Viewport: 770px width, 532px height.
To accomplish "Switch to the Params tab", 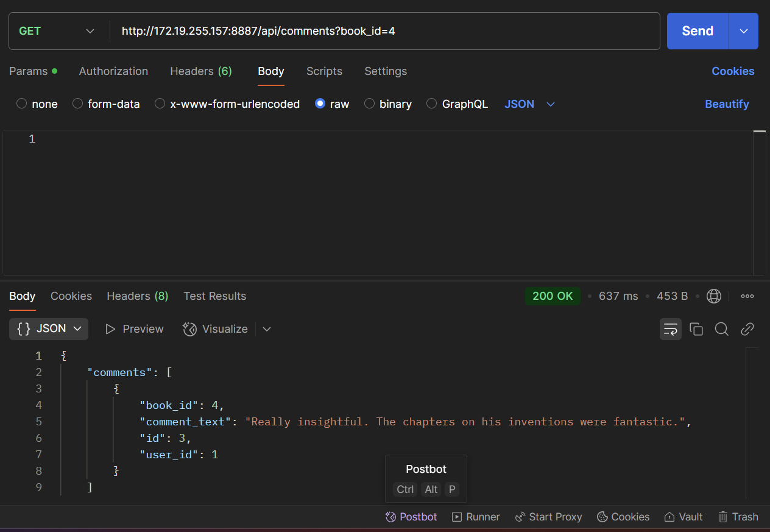I will pyautogui.click(x=34, y=71).
